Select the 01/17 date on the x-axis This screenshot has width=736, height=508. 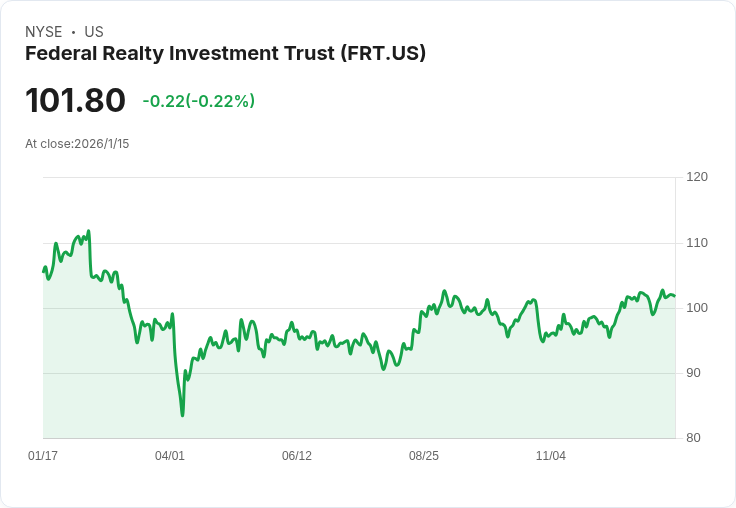tap(43, 456)
